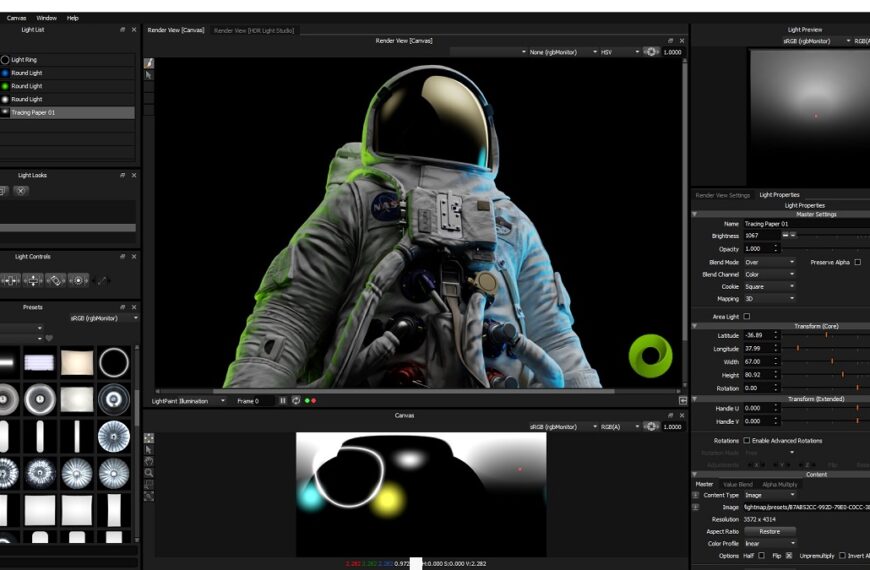Collapse the Transform (Core) section
870x570 pixels.
click(x=695, y=326)
